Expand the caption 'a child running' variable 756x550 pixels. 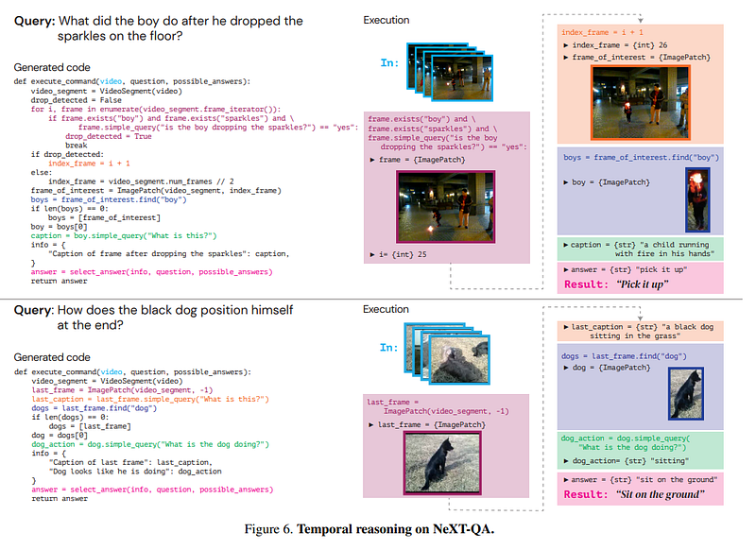click(565, 245)
